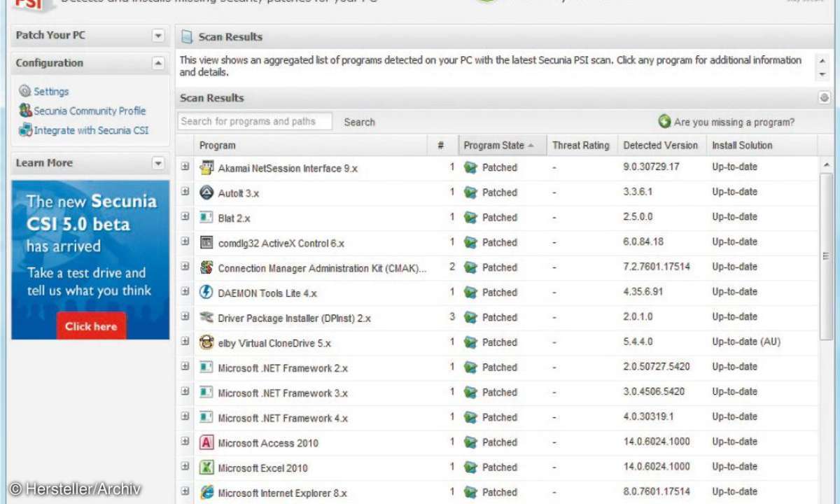Screen dimensions: 840x504
Task: Collapse the Configuration panel
Action: [158, 63]
